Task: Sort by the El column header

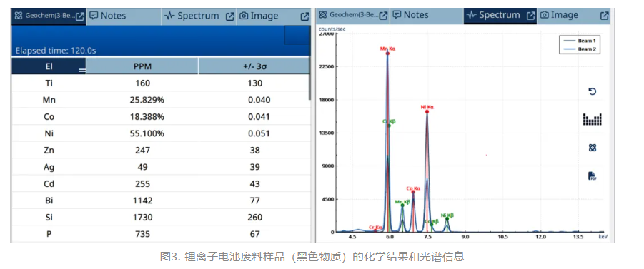Action: click(49, 66)
